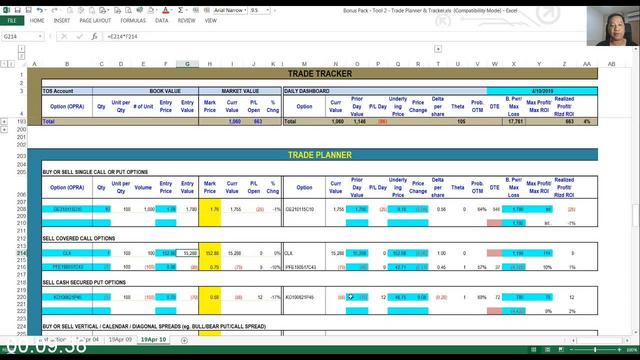Open the Name Box dropdown arrow
640x360 pixels.
(40, 36)
